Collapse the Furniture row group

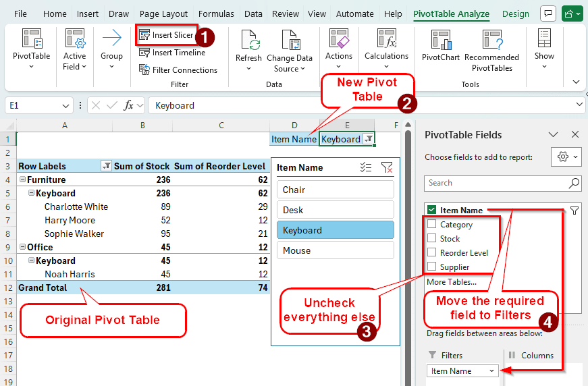(22, 180)
